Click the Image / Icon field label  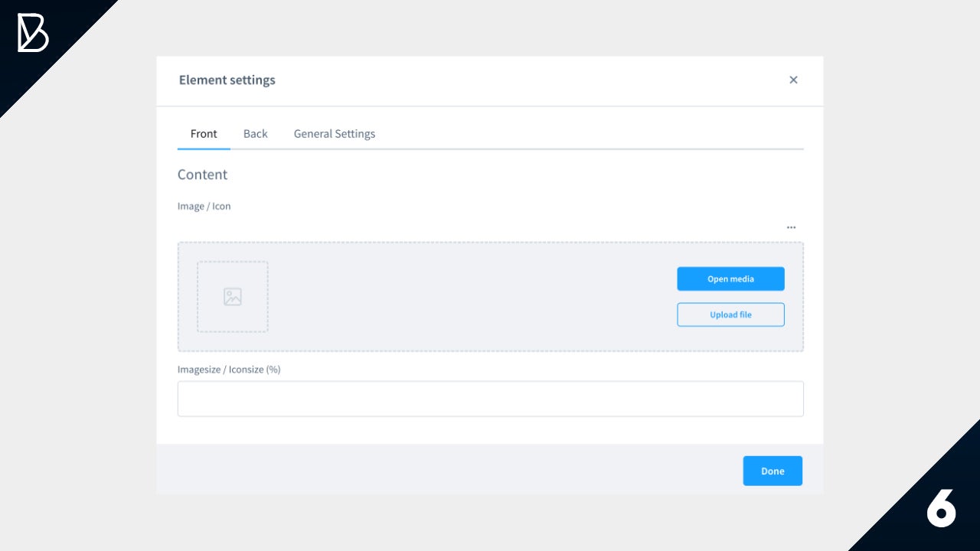[204, 206]
